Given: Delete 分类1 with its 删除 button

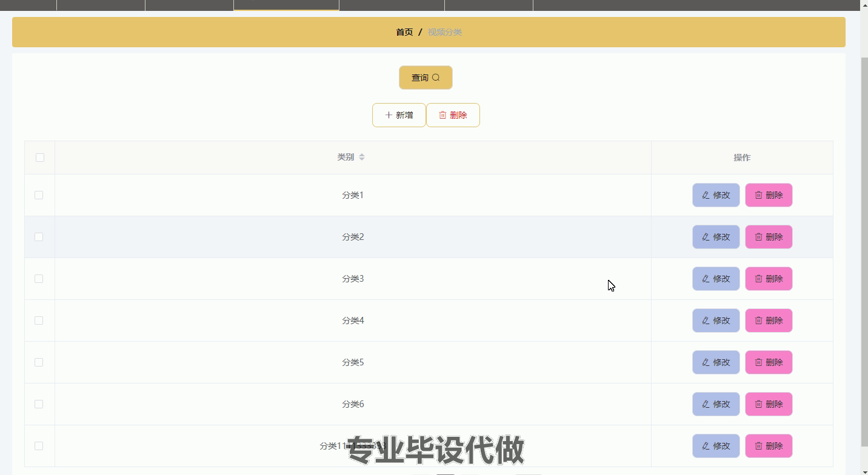Looking at the screenshot, I should [x=769, y=195].
